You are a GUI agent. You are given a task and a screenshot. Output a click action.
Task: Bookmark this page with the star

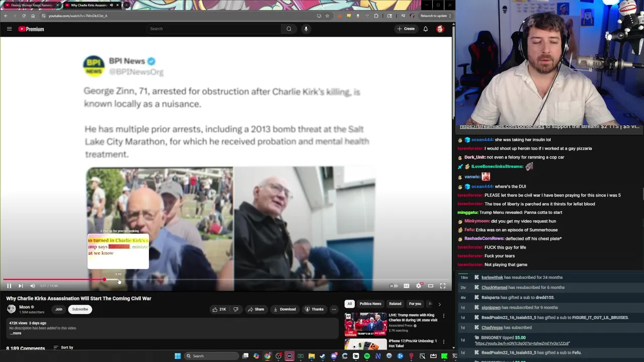(x=327, y=16)
